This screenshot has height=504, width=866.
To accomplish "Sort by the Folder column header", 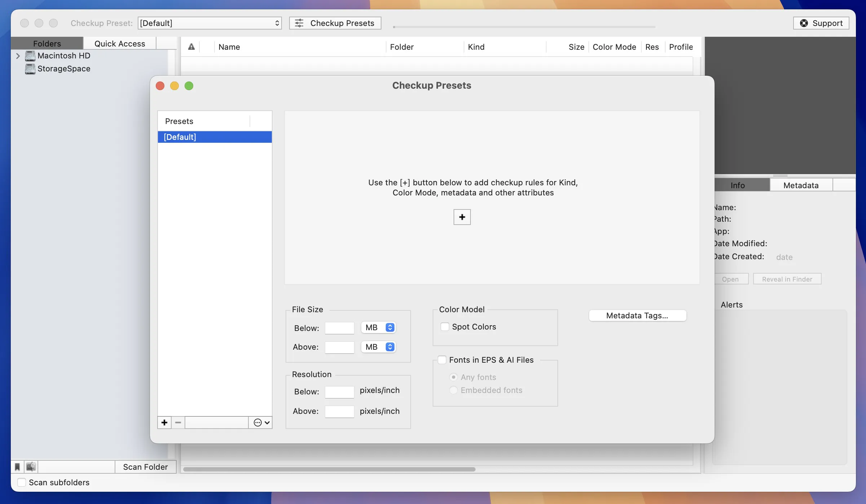I will [425, 47].
